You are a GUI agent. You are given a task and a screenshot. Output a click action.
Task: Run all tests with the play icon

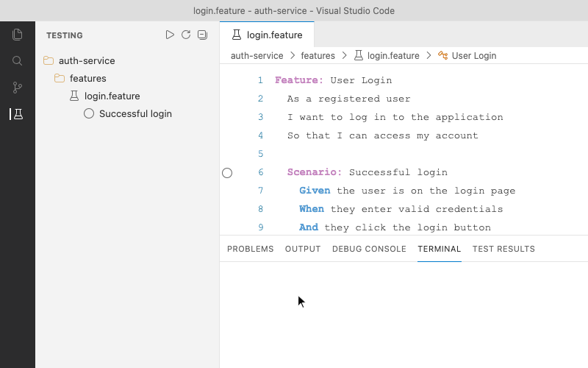[x=170, y=35]
